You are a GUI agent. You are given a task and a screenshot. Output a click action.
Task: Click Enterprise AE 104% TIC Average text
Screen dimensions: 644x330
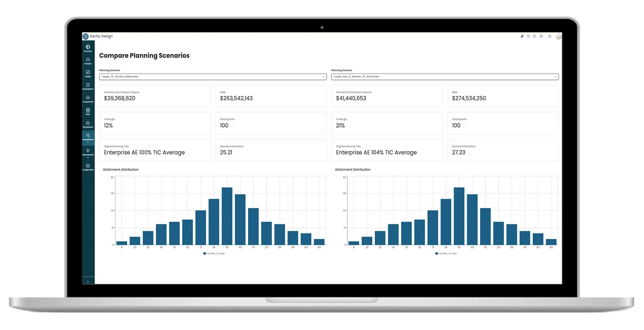tap(377, 153)
